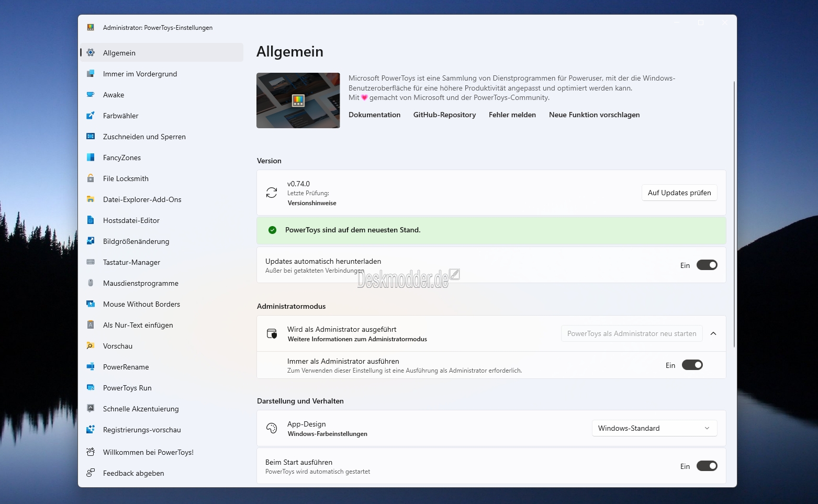This screenshot has height=504, width=818.
Task: Select Mouse Without Borders entry
Action: click(162, 304)
